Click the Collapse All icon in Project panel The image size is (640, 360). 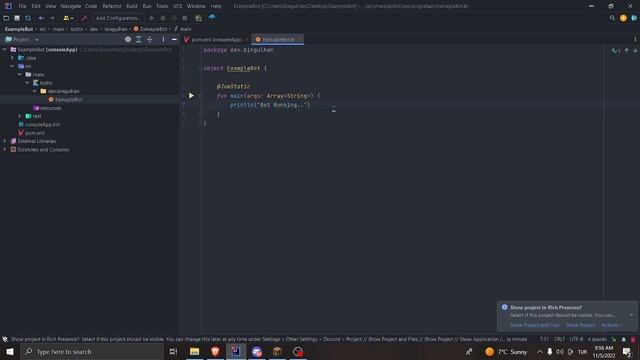[150, 39]
